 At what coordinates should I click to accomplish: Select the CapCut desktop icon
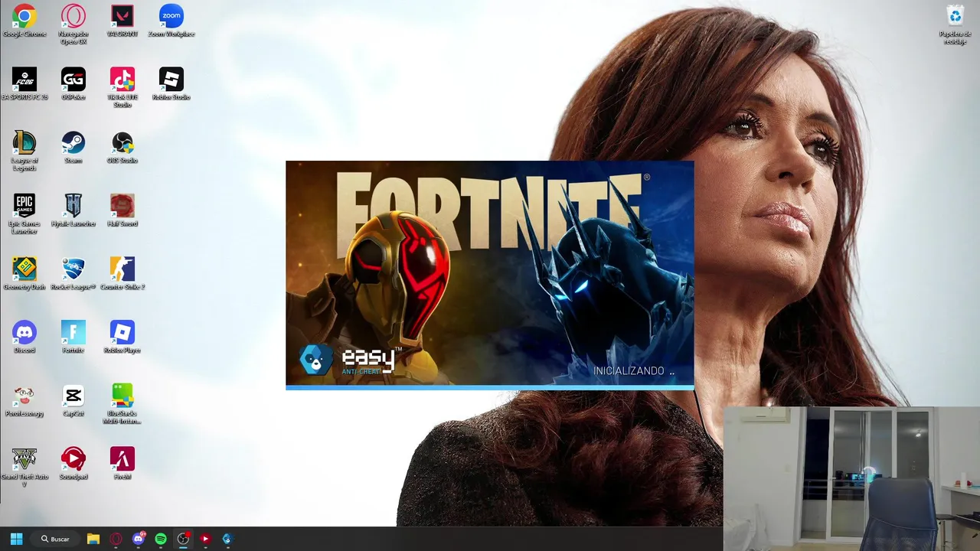coord(73,402)
